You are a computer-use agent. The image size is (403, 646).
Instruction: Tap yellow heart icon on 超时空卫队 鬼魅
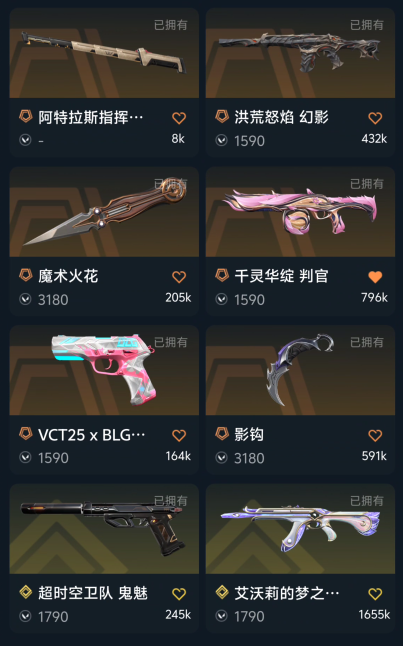pyautogui.click(x=179, y=594)
